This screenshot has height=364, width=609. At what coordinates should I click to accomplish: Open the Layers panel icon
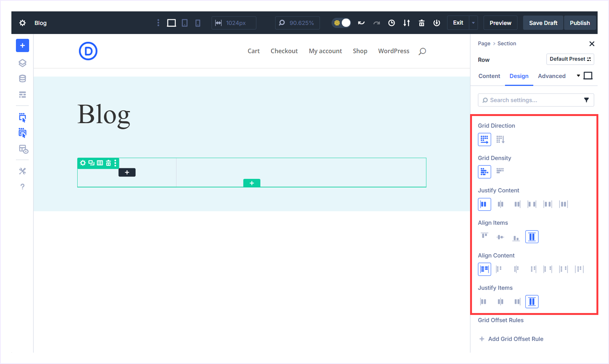22,63
